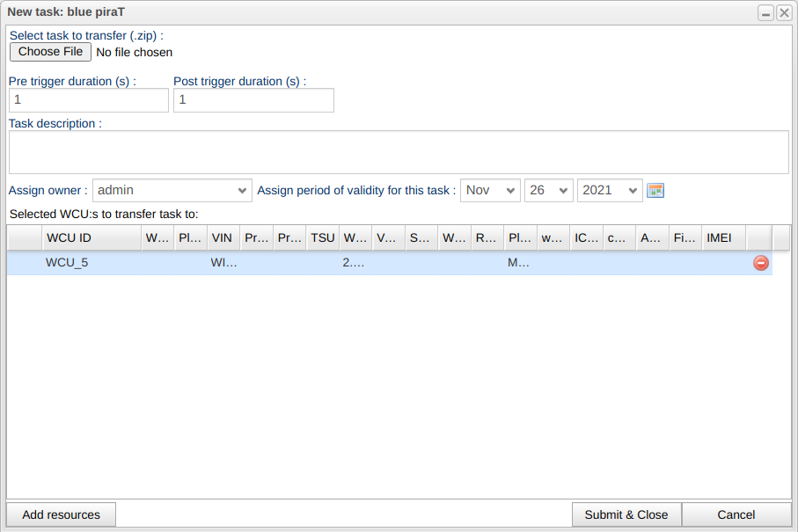
Task: Click Submit & Close button
Action: (626, 514)
